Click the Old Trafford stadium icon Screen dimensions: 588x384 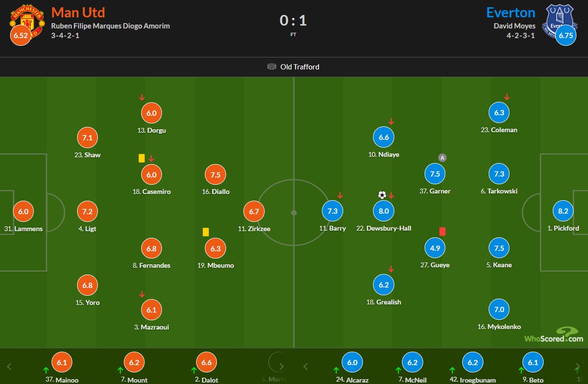(272, 67)
